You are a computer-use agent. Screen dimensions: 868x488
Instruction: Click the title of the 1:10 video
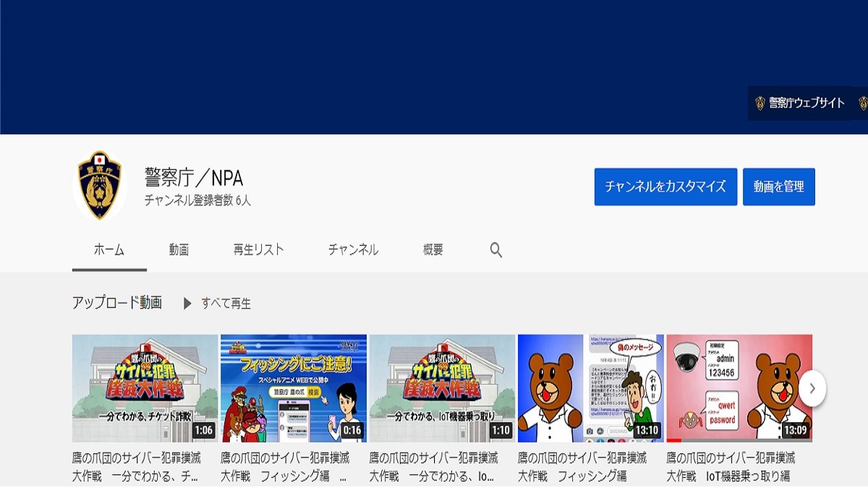tap(434, 467)
